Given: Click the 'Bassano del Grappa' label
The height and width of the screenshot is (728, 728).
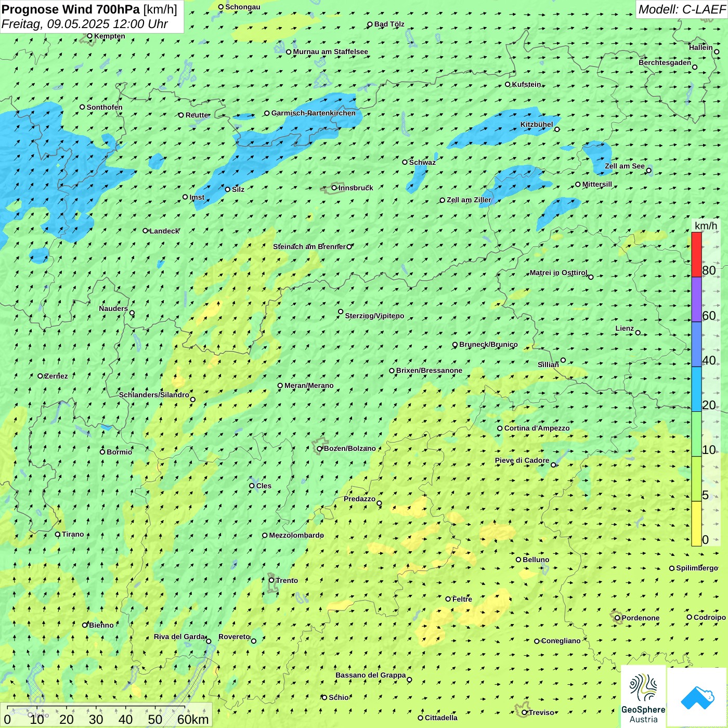Looking at the screenshot, I should coord(371,675).
